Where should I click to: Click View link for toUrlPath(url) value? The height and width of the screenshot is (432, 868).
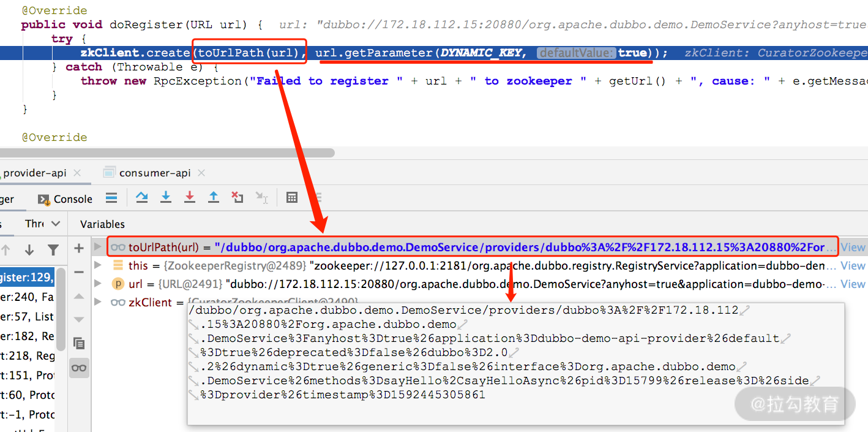(x=853, y=248)
